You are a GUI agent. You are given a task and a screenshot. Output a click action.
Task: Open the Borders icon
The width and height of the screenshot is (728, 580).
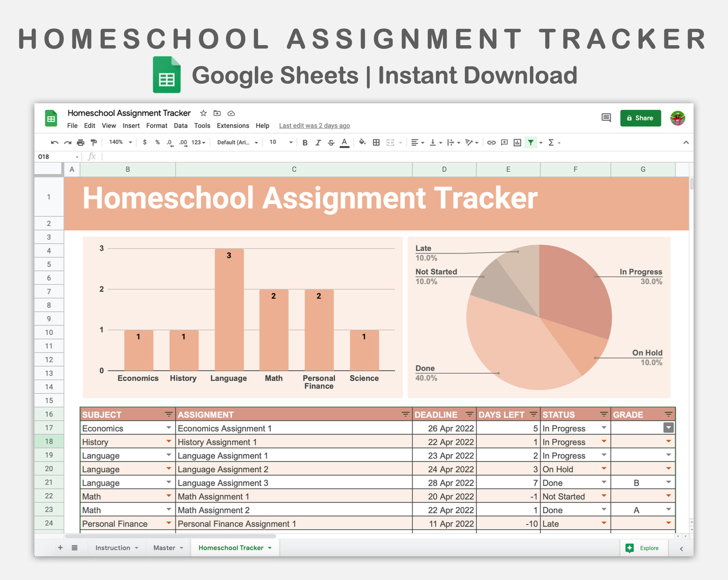click(376, 142)
